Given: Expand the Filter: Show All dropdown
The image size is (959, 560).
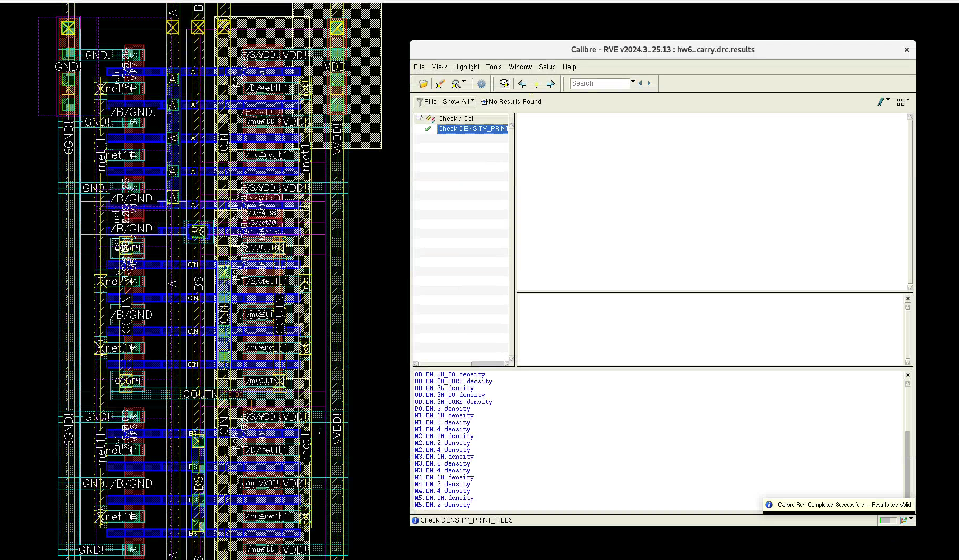Looking at the screenshot, I should 445,102.
